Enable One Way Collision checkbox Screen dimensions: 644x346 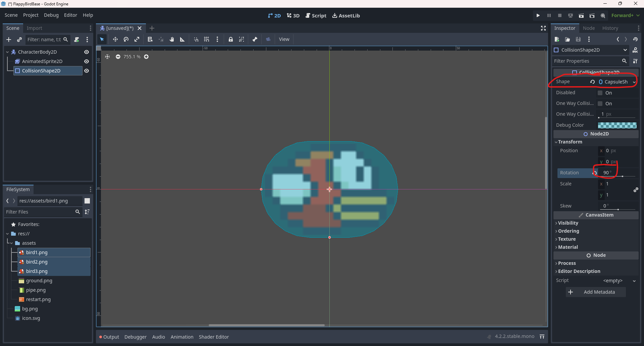(600, 104)
